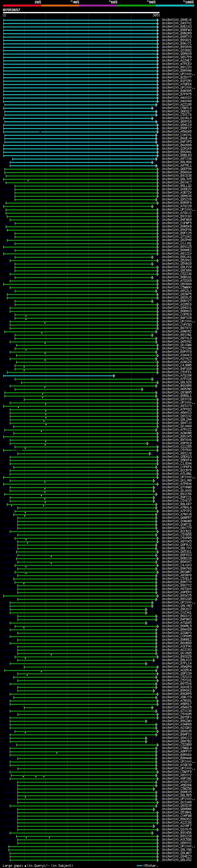Open hit UniRef100_B9DI43

pos(177,26)
